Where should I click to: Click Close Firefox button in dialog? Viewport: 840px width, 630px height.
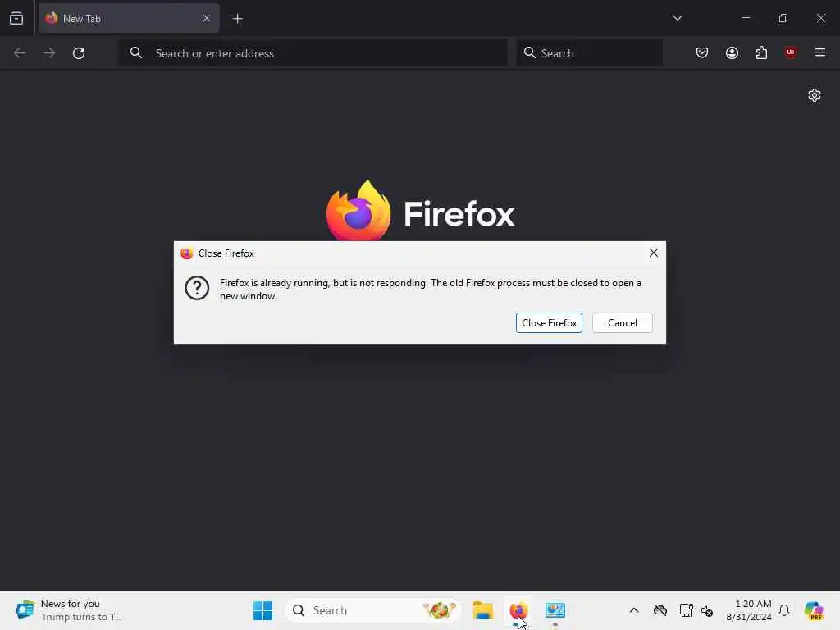(x=549, y=323)
